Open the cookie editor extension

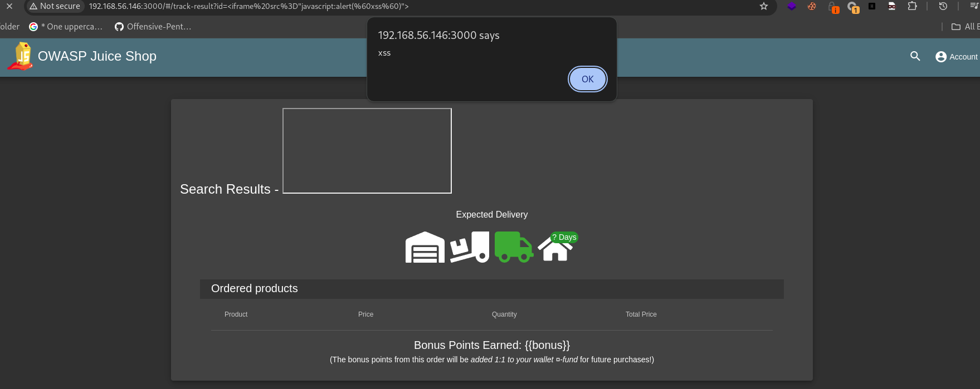812,6
